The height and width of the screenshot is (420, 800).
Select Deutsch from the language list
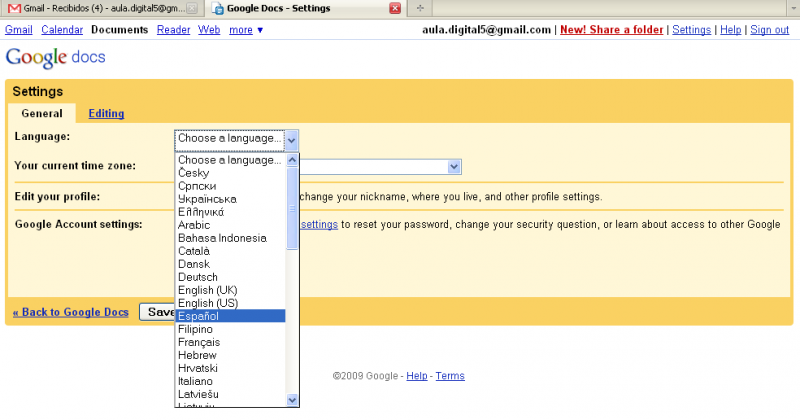[230, 277]
